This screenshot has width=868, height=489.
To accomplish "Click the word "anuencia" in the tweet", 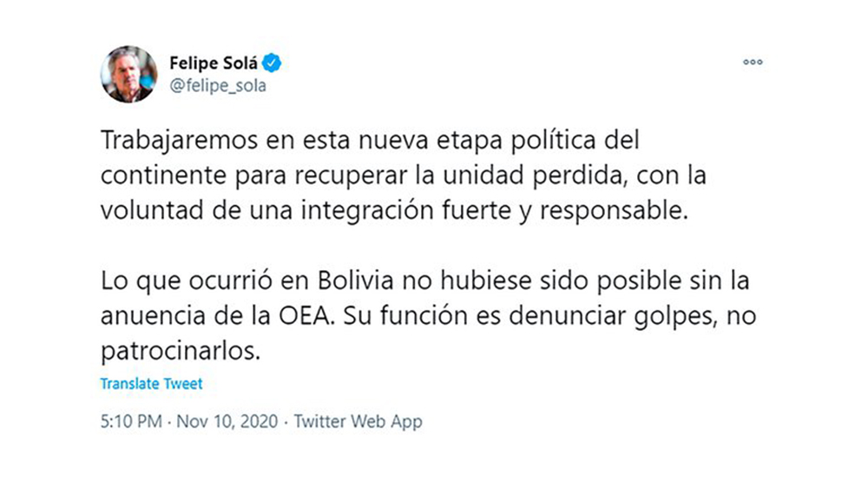I will pyautogui.click(x=147, y=316).
